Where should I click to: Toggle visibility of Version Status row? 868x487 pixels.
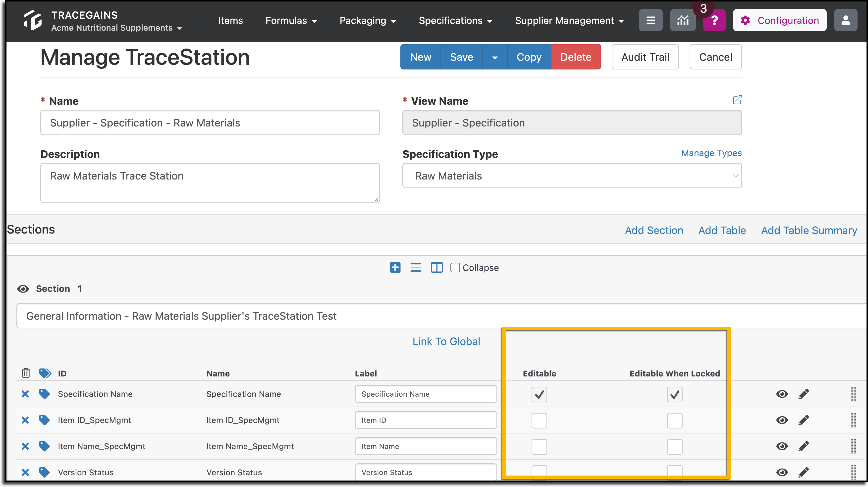click(782, 472)
